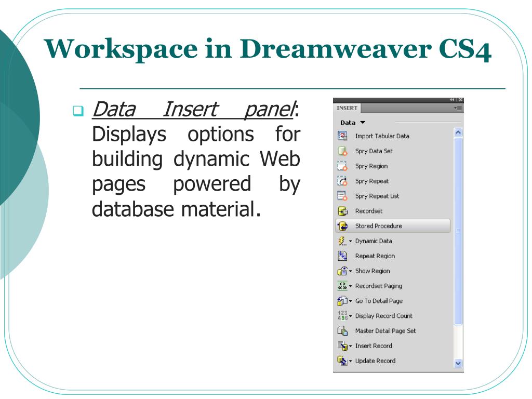Expand the Update Record arrow menu
Viewport: 532px width, 399px height.
coord(351,361)
